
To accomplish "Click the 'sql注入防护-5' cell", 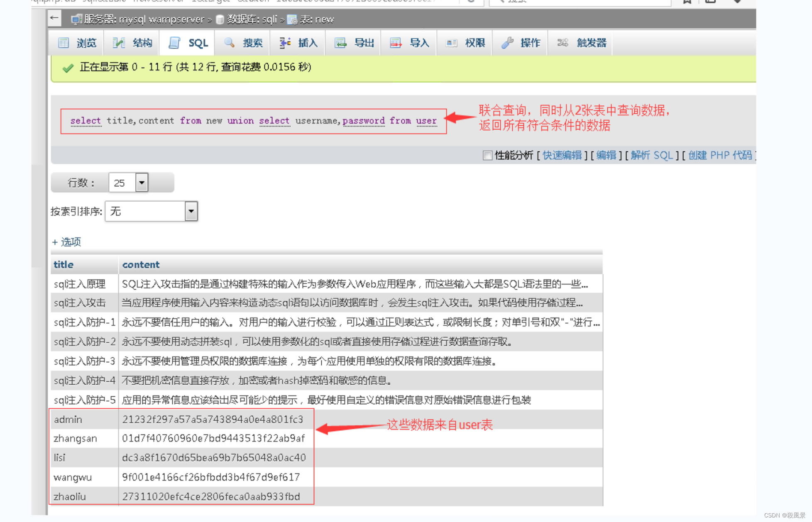I will (85, 400).
